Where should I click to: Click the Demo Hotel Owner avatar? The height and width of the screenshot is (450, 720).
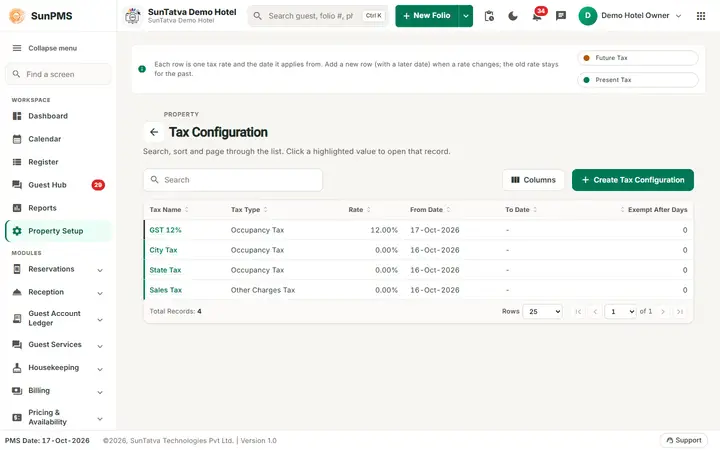(x=587, y=16)
